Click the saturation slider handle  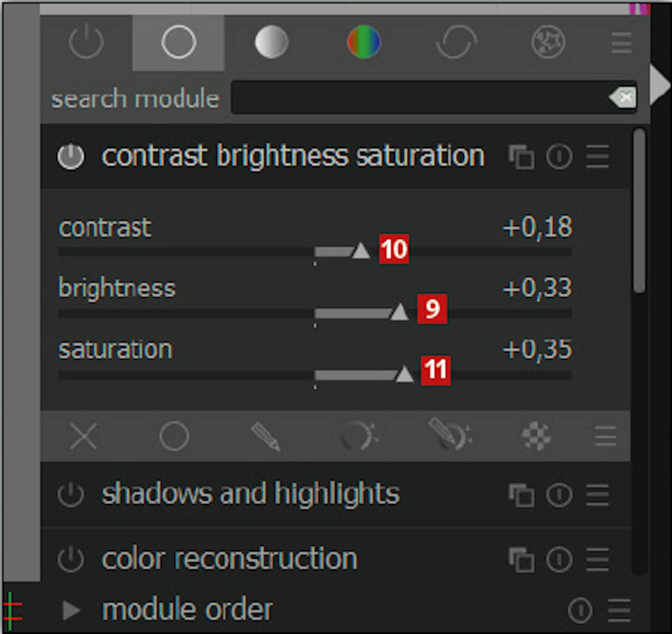(x=405, y=375)
